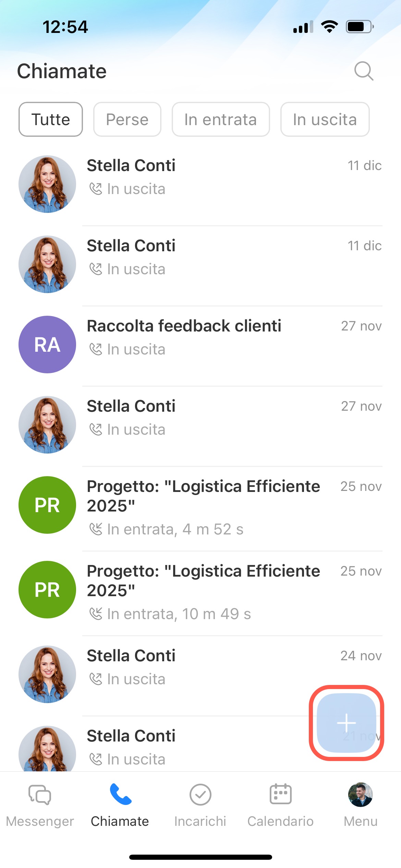Show only In entrata calls
The width and height of the screenshot is (401, 868).
(221, 119)
